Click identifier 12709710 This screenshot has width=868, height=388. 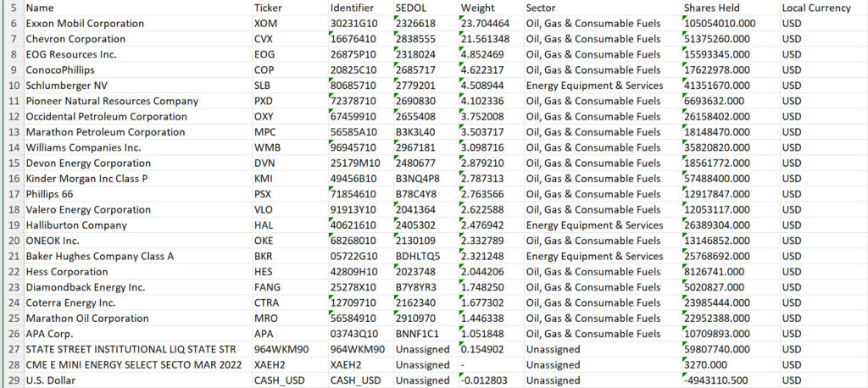click(x=360, y=302)
